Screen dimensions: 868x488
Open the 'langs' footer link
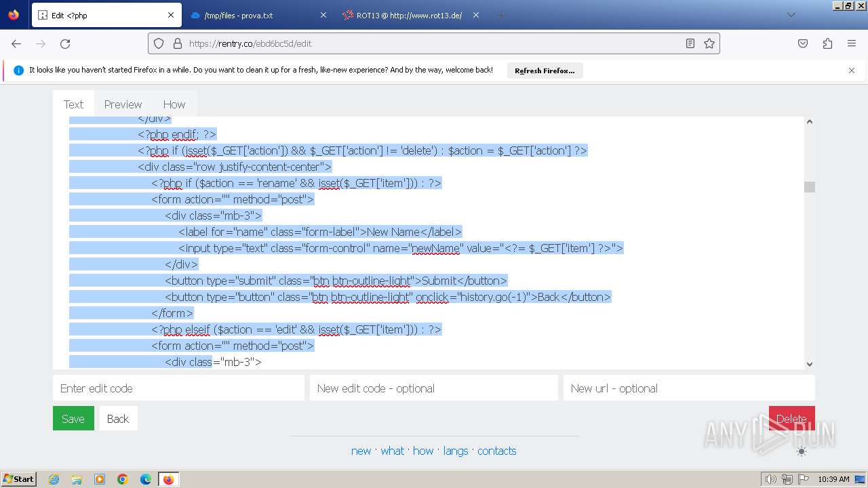(456, 451)
